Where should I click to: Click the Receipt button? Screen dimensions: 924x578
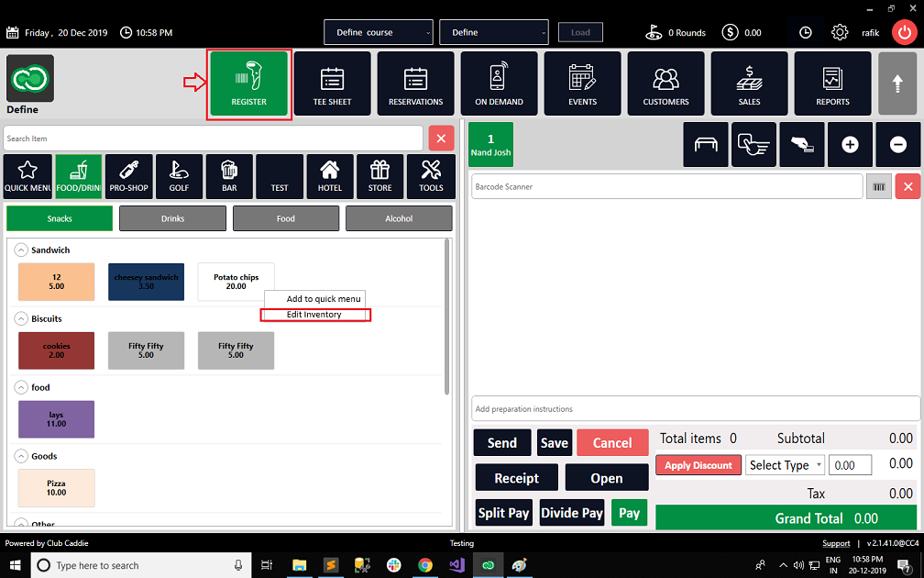point(516,478)
